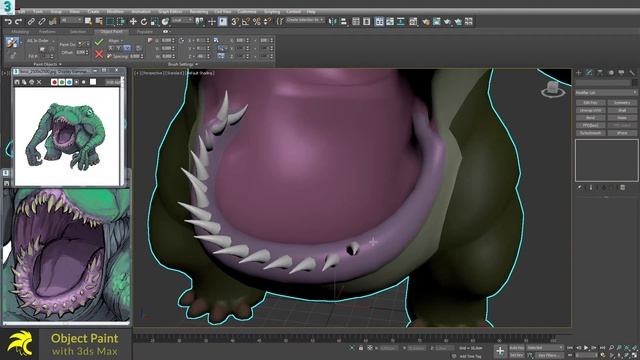Switch to the Modify command panel tab

(589, 73)
